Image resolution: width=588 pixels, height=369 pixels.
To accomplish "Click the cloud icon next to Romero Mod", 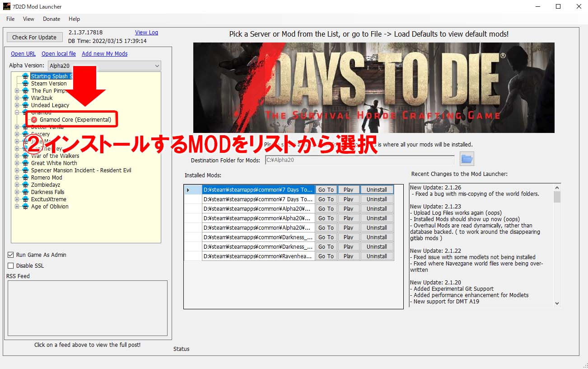I will tap(25, 177).
